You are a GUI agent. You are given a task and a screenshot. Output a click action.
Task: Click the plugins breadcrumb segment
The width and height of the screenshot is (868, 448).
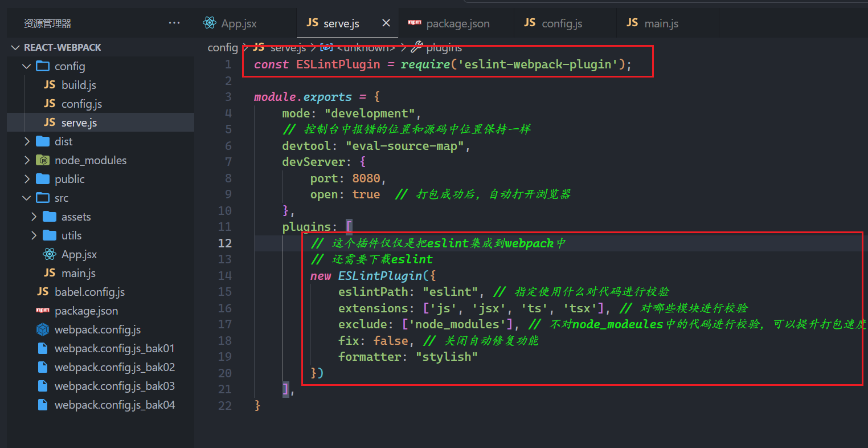pos(444,47)
